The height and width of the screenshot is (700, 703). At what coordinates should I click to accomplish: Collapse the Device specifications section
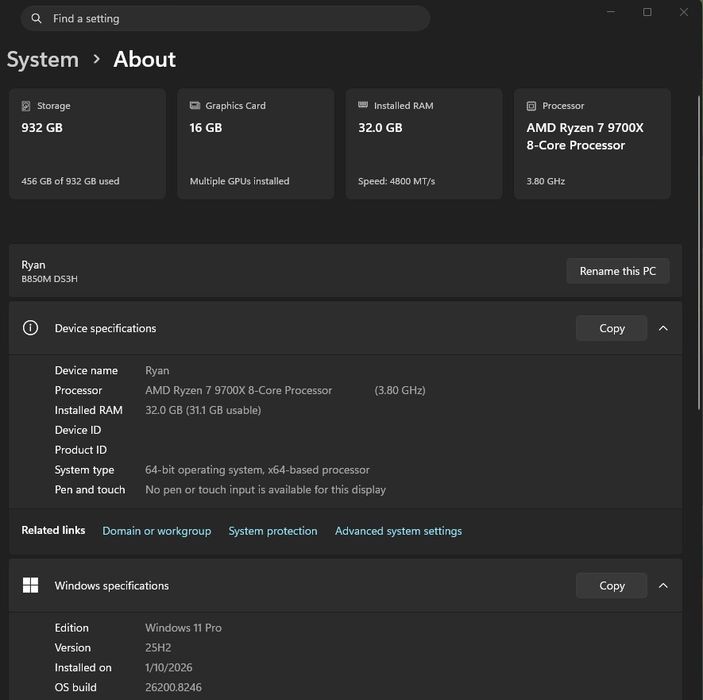(663, 328)
